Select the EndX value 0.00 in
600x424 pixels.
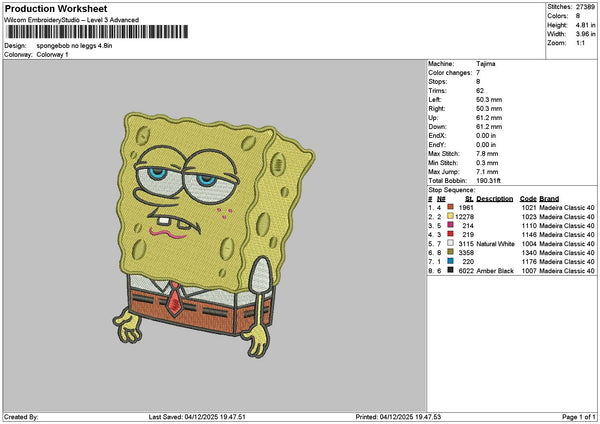486,136
